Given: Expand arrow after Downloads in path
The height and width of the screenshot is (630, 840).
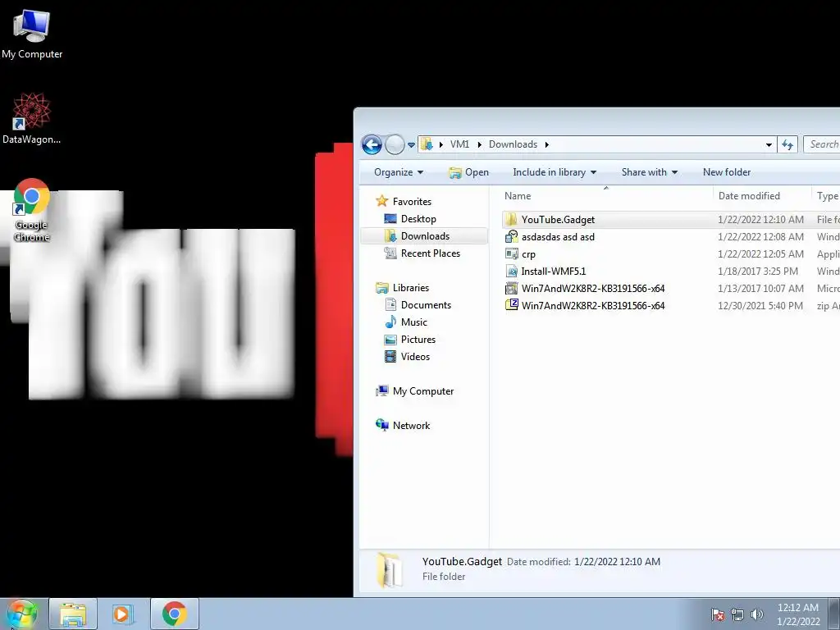Looking at the screenshot, I should [x=547, y=144].
